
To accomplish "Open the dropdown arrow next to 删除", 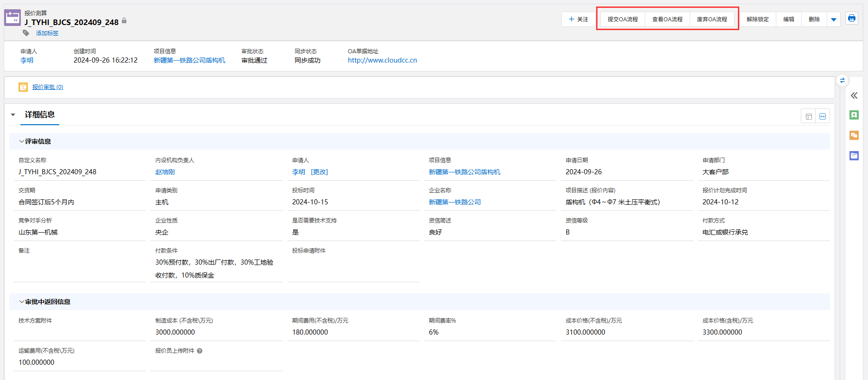I will click(x=834, y=19).
